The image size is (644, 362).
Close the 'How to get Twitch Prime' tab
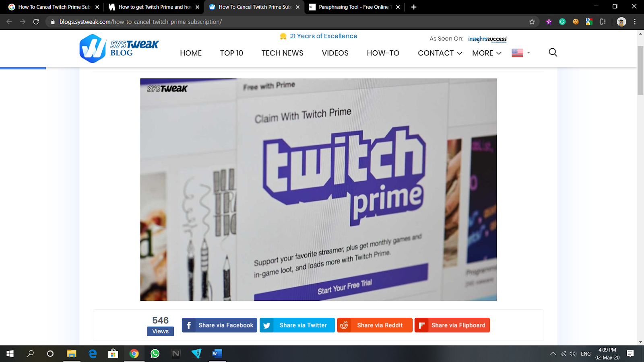pos(197,7)
